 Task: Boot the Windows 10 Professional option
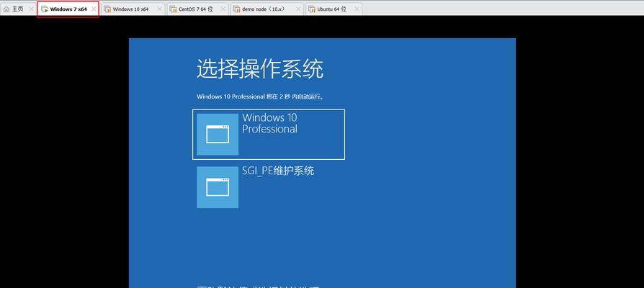[269, 135]
